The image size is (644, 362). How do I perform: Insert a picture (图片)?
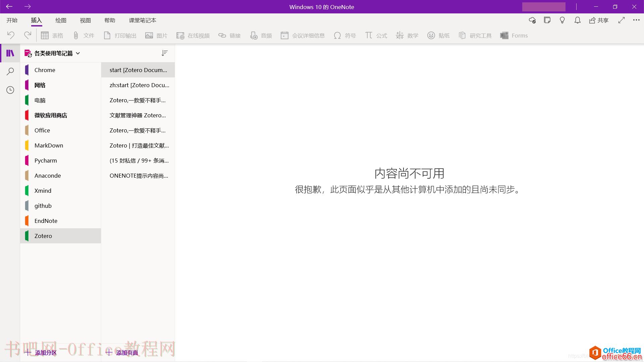(x=156, y=36)
